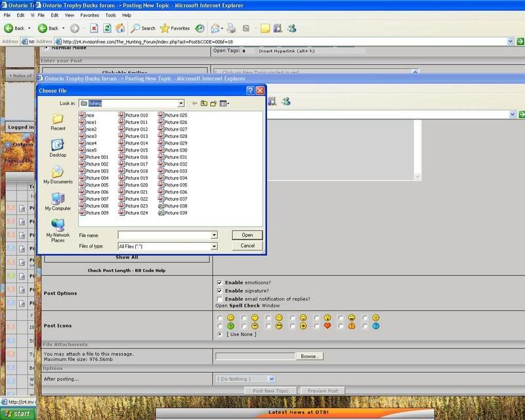
Task: Open the Tools menu
Action: point(111,14)
